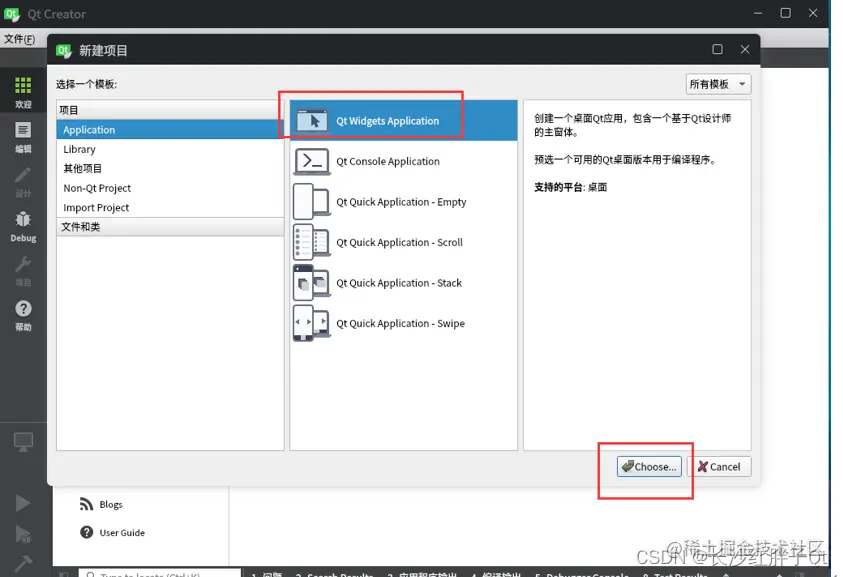Click the 项目 section header
Screen dimensions: 843x577
pyautogui.click(x=170, y=110)
